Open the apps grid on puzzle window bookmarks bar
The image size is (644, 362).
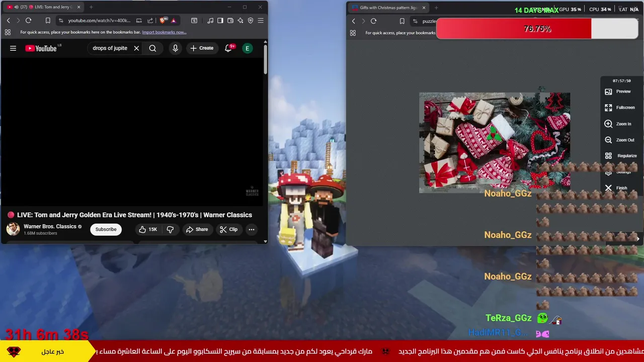(353, 33)
